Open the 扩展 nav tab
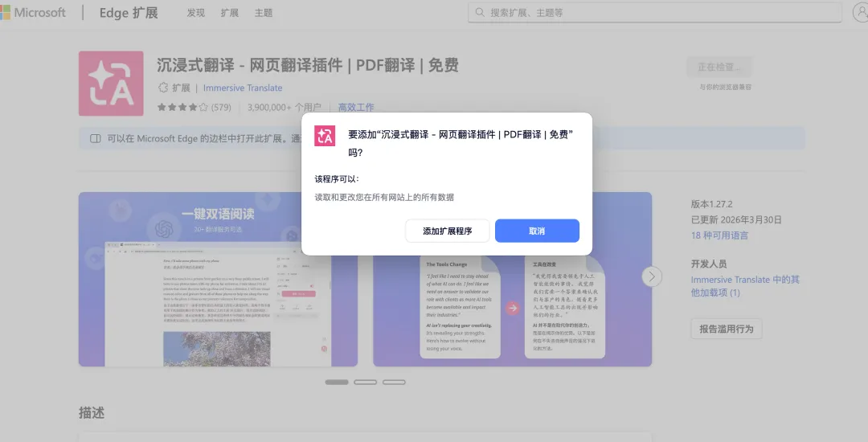This screenshot has height=442, width=868. (229, 13)
